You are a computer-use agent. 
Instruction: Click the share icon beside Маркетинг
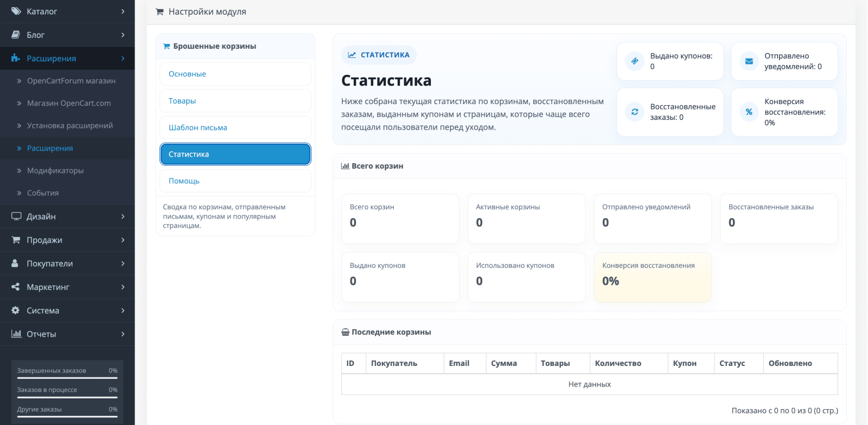16,287
